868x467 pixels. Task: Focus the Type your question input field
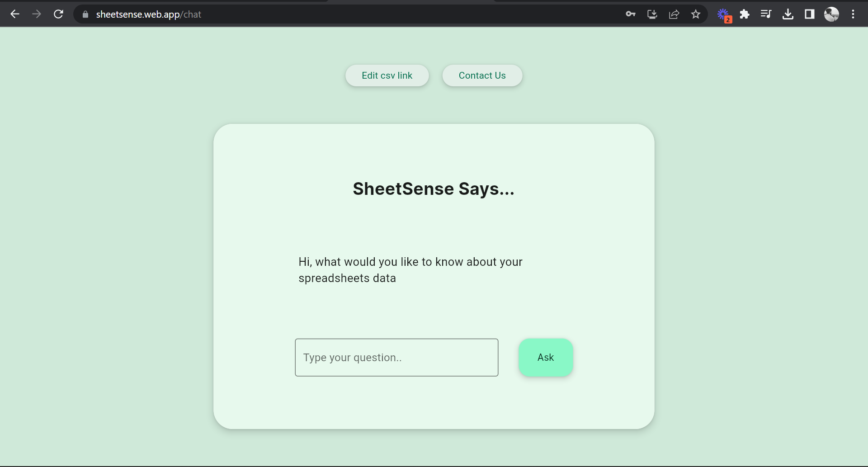click(396, 357)
